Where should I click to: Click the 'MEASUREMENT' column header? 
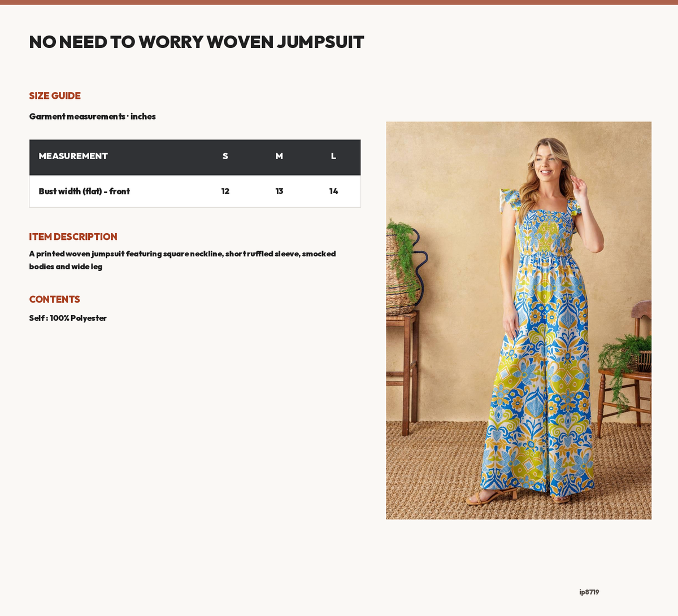[73, 156]
